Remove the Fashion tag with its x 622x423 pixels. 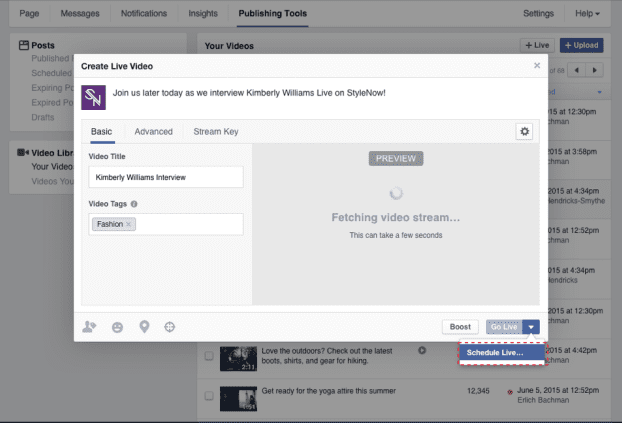129,224
